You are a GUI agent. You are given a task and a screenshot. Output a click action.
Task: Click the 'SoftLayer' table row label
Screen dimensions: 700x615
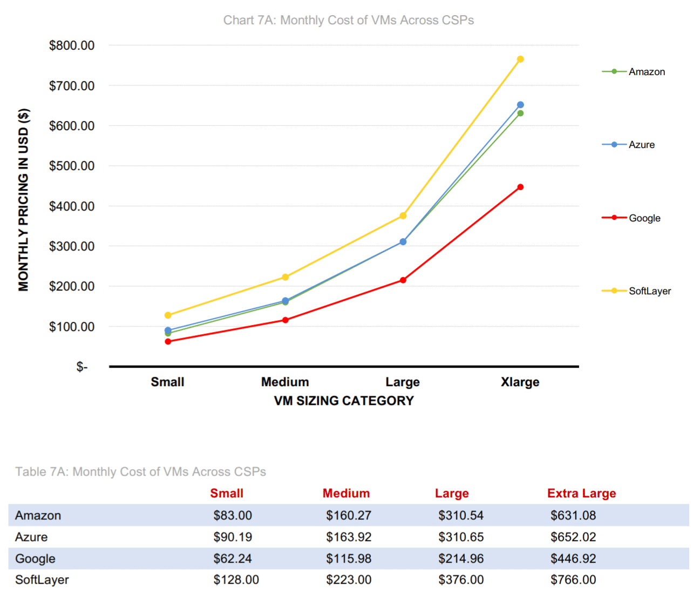tap(42, 580)
